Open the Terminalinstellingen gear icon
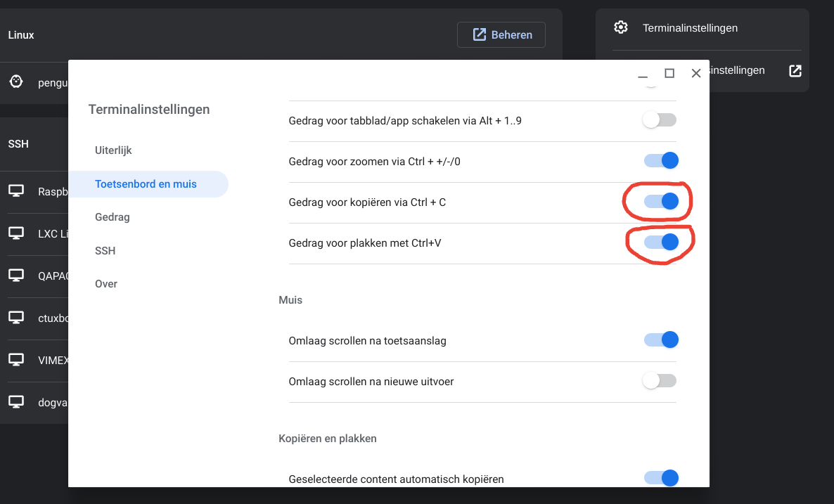834x504 pixels. tap(621, 27)
